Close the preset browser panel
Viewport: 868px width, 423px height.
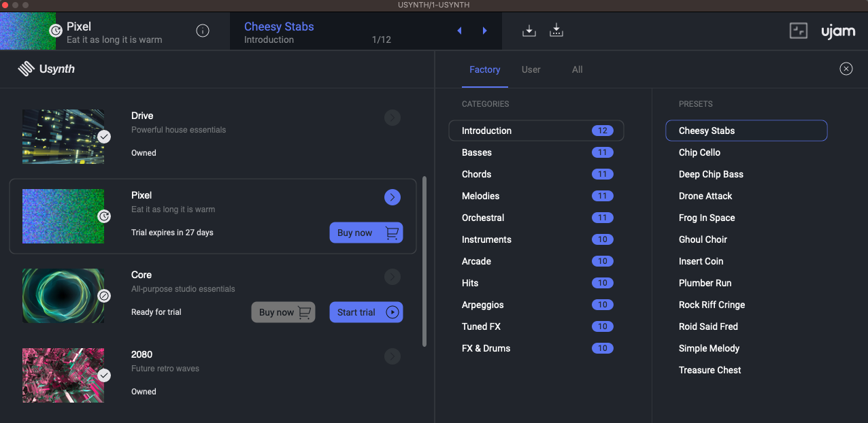tap(846, 69)
